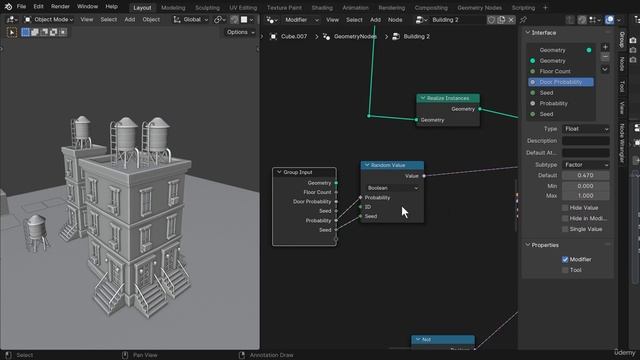The height and width of the screenshot is (360, 640).
Task: Open the File menu
Action: pyautogui.click(x=21, y=7)
